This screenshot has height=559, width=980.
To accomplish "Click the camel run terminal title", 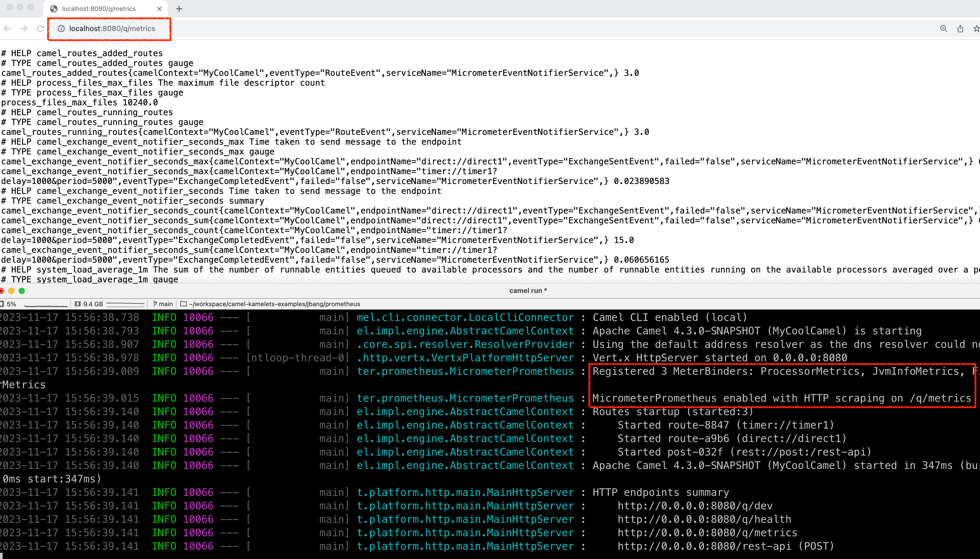I will [528, 291].
